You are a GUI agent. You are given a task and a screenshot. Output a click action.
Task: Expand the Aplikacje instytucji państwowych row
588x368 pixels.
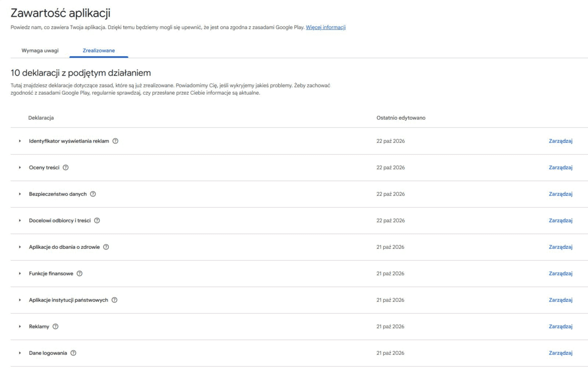[x=20, y=300]
